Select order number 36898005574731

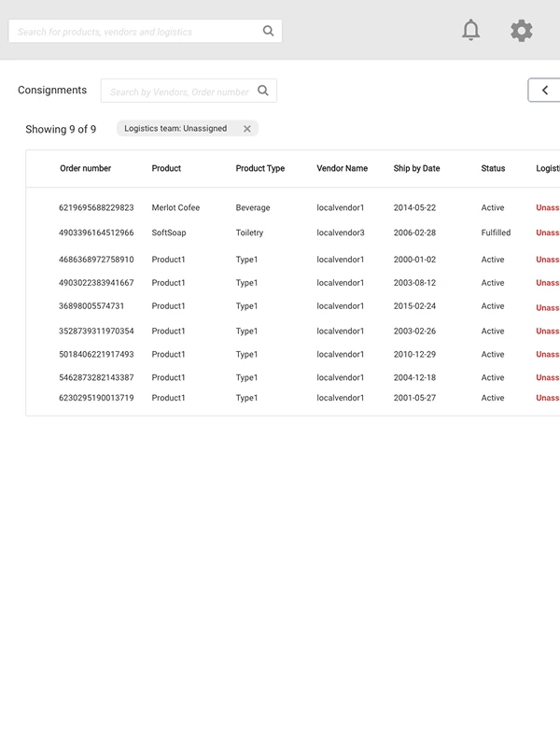point(91,306)
